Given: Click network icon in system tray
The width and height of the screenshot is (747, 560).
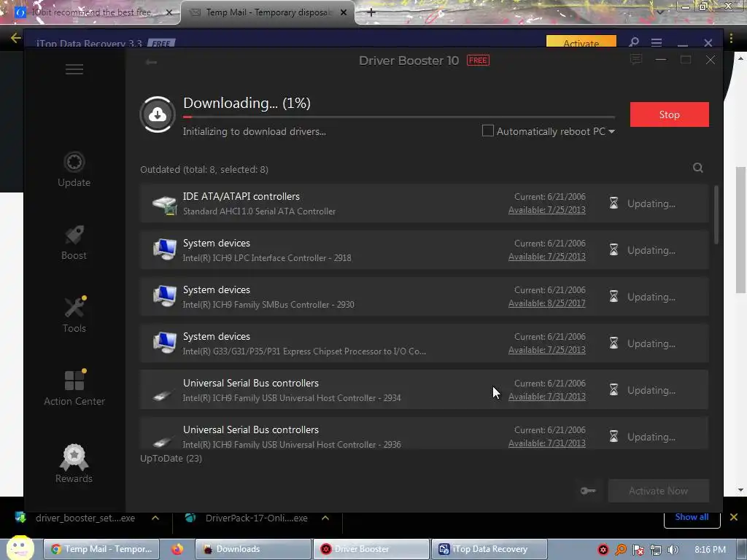Looking at the screenshot, I should [x=656, y=550].
